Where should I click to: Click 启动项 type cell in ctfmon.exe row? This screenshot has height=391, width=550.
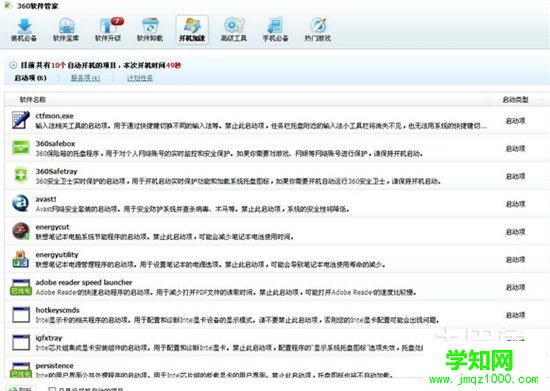tap(515, 121)
